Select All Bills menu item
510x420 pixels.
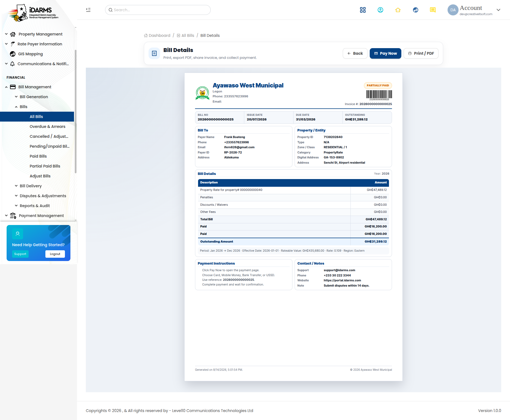pyautogui.click(x=37, y=117)
